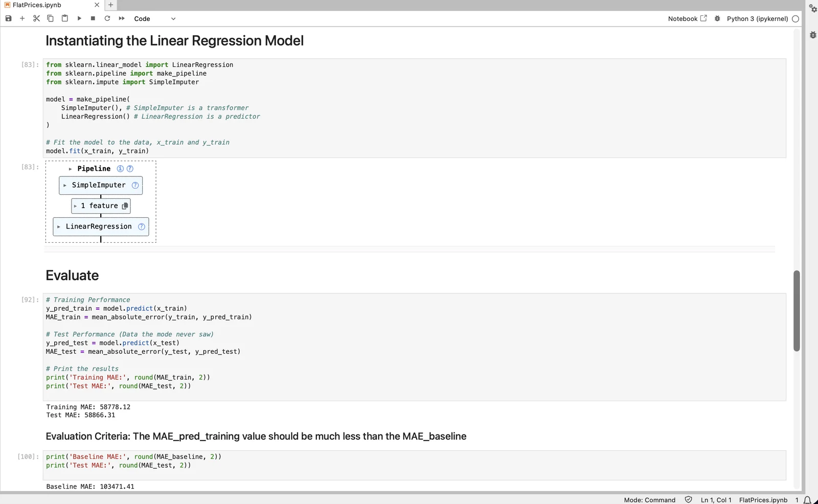Cut the selected cell with scissors icon
This screenshot has width=818, height=504.
click(36, 18)
